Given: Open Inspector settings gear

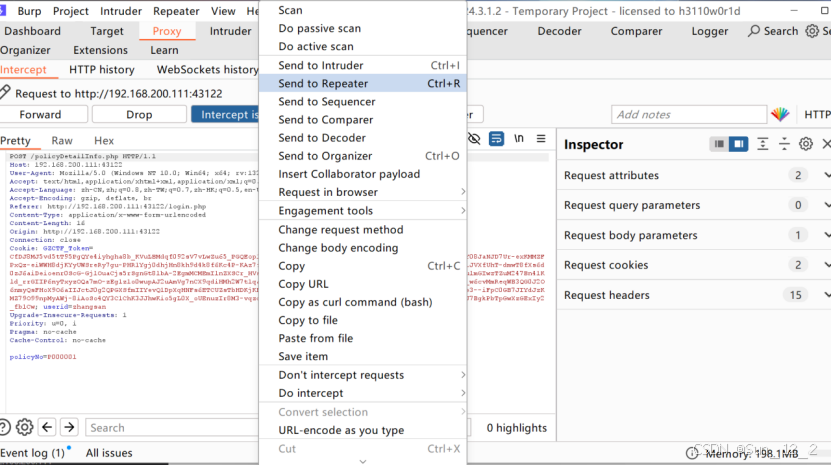Looking at the screenshot, I should click(806, 144).
